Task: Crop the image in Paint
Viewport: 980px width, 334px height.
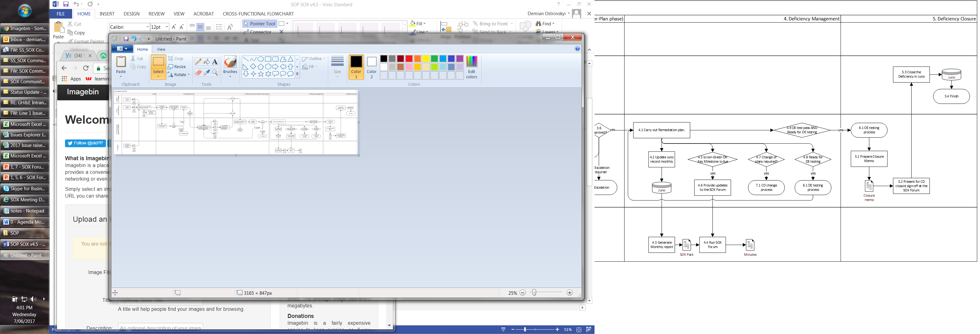Action: coord(176,58)
